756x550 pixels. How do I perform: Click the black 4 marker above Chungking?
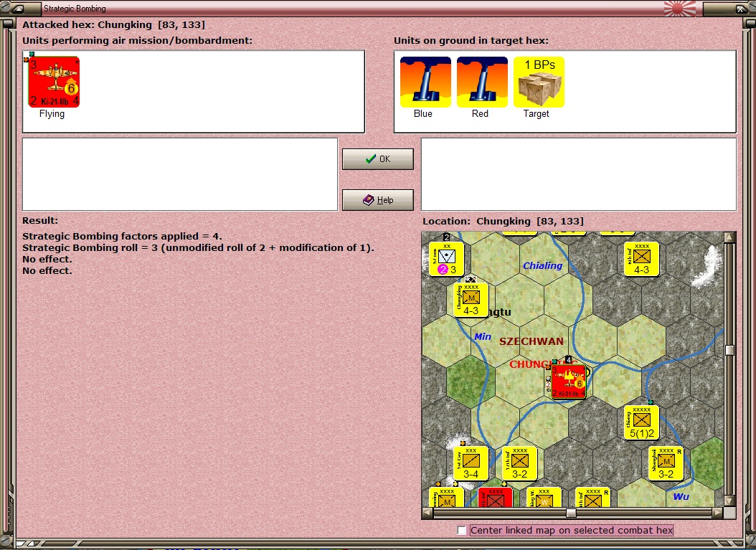tap(569, 359)
